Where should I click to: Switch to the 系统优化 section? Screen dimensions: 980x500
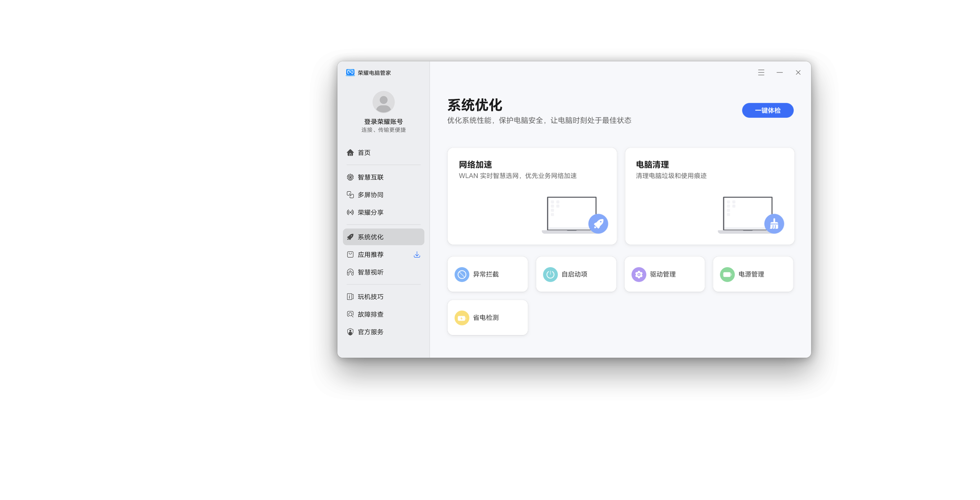(370, 236)
